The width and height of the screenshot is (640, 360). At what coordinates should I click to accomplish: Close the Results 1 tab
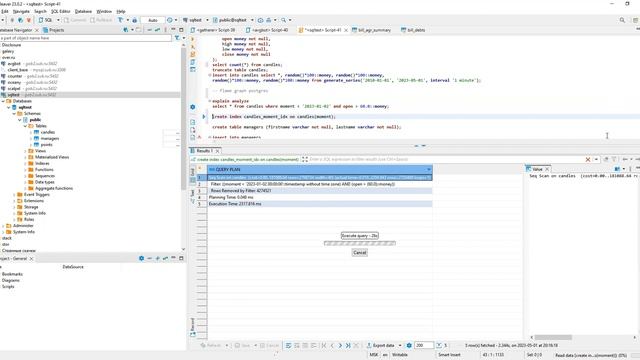point(218,151)
